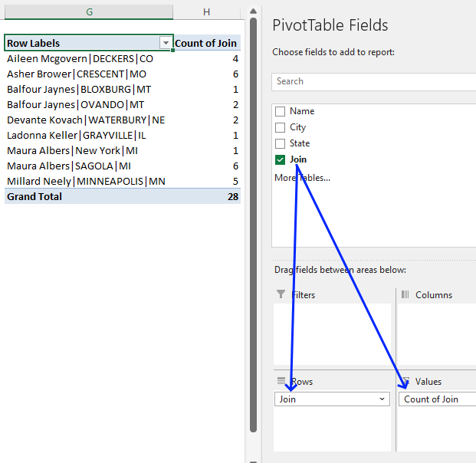Screen dimensions: 476x463
Task: Expand the Join field dropdown in Rows
Action: coord(382,399)
